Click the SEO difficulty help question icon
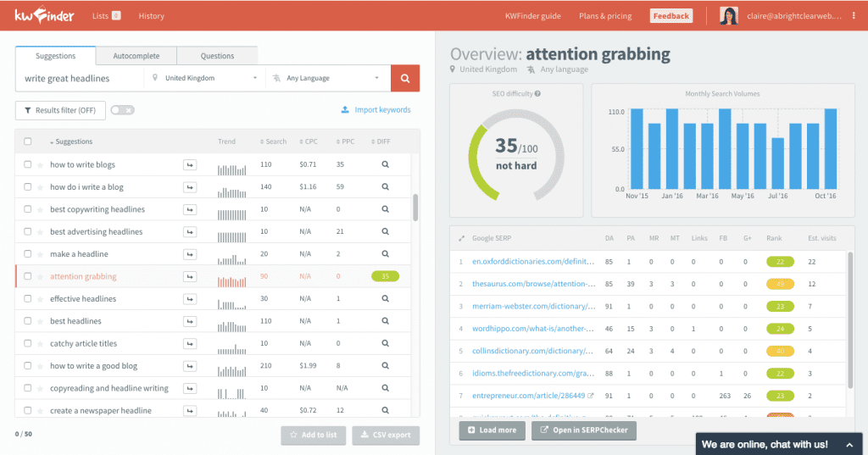This screenshot has height=455, width=868. [x=537, y=94]
